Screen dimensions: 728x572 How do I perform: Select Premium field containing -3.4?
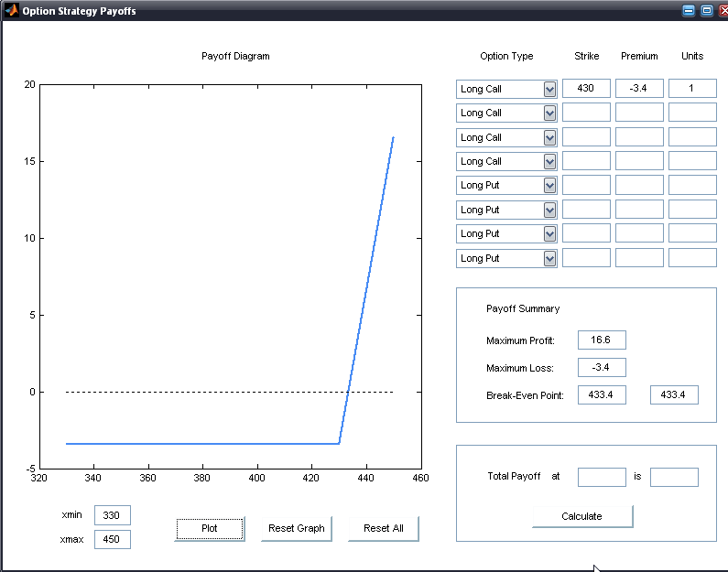coord(639,88)
